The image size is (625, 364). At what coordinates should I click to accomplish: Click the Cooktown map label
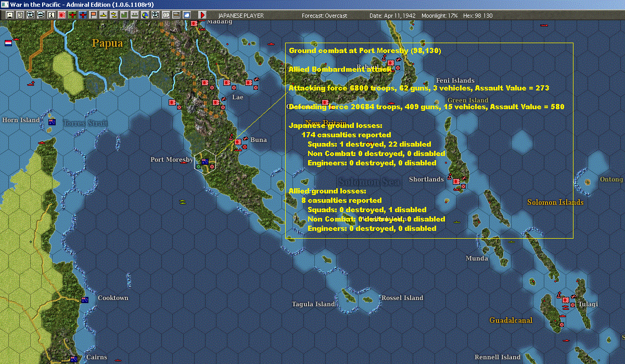coord(113,298)
